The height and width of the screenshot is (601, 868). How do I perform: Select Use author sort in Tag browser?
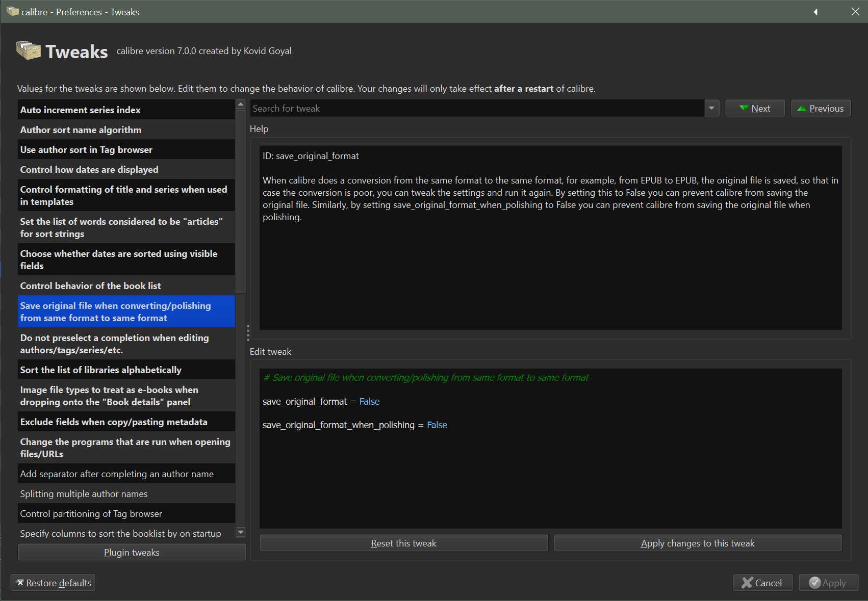126,149
